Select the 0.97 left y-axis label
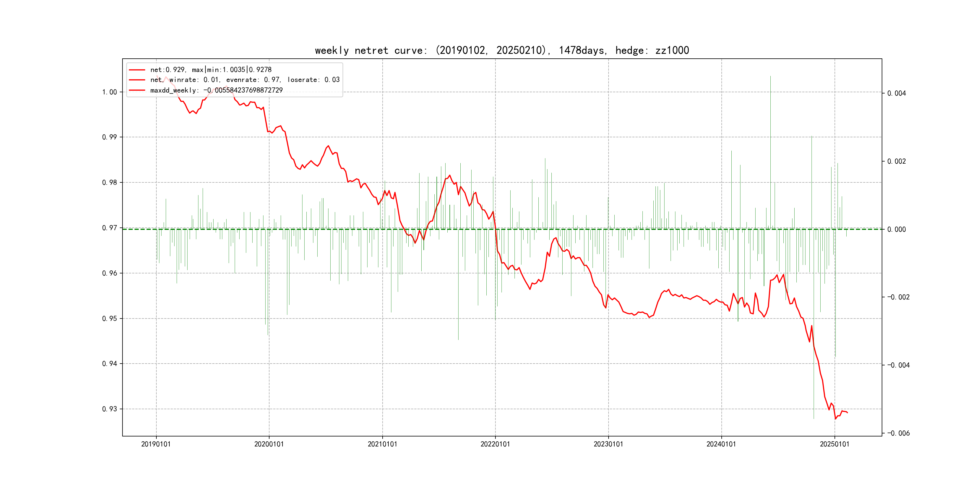980x490 pixels. point(109,228)
